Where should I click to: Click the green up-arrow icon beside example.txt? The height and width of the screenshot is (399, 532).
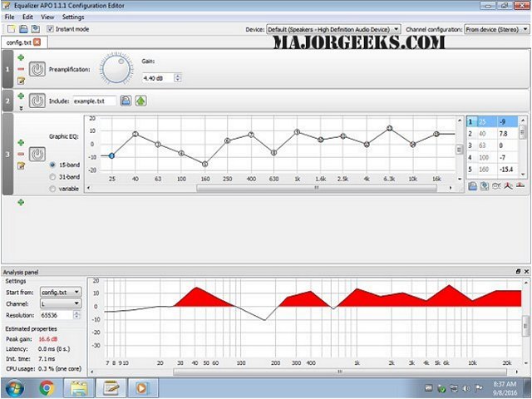tap(140, 101)
